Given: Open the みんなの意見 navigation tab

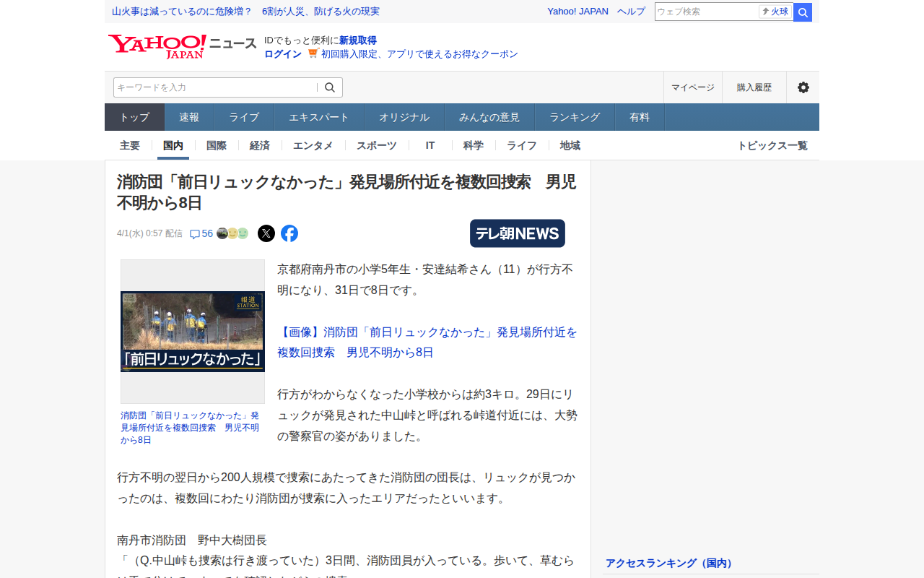Looking at the screenshot, I should click(x=489, y=117).
